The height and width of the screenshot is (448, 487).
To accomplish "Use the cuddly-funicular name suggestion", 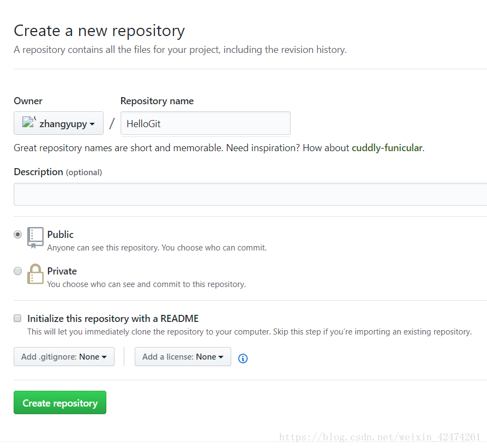I will (387, 148).
